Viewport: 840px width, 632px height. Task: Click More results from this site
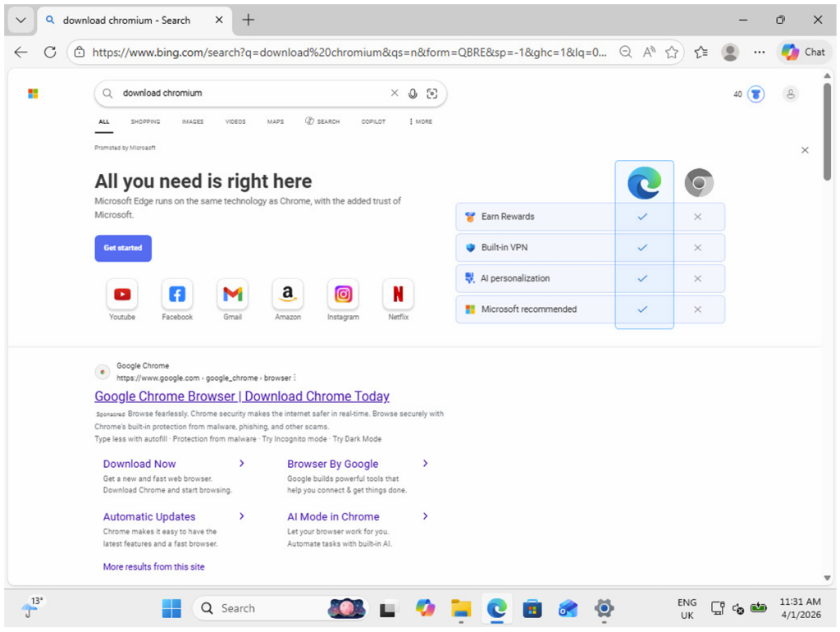[x=153, y=566]
